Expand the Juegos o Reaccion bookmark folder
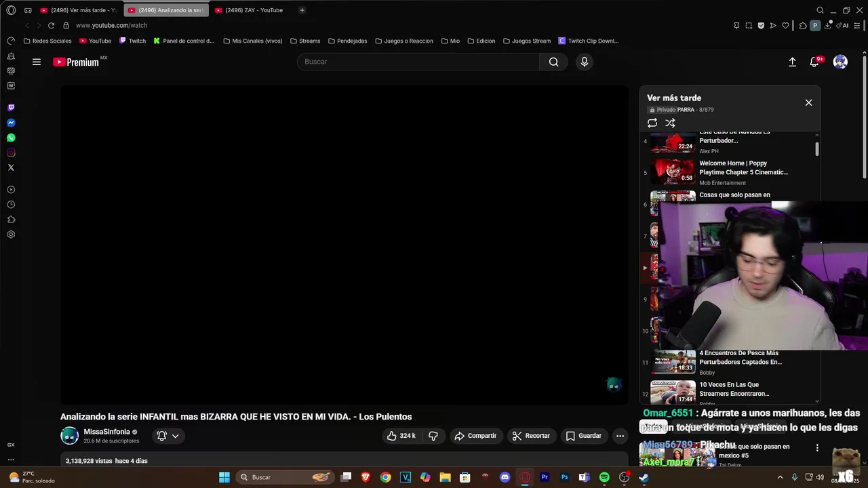 click(x=403, y=41)
